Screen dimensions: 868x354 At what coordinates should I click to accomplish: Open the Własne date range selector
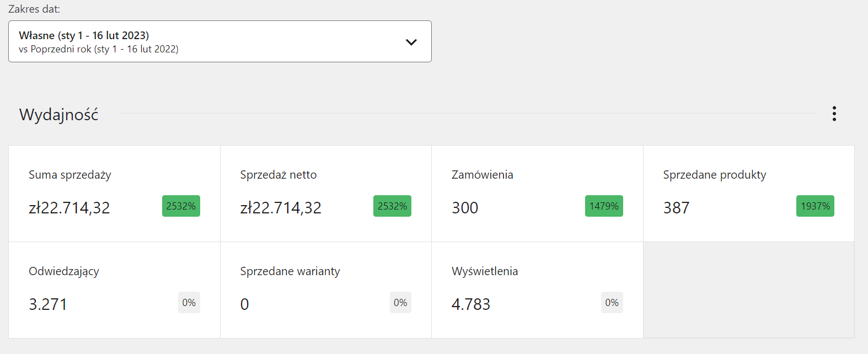point(84,35)
